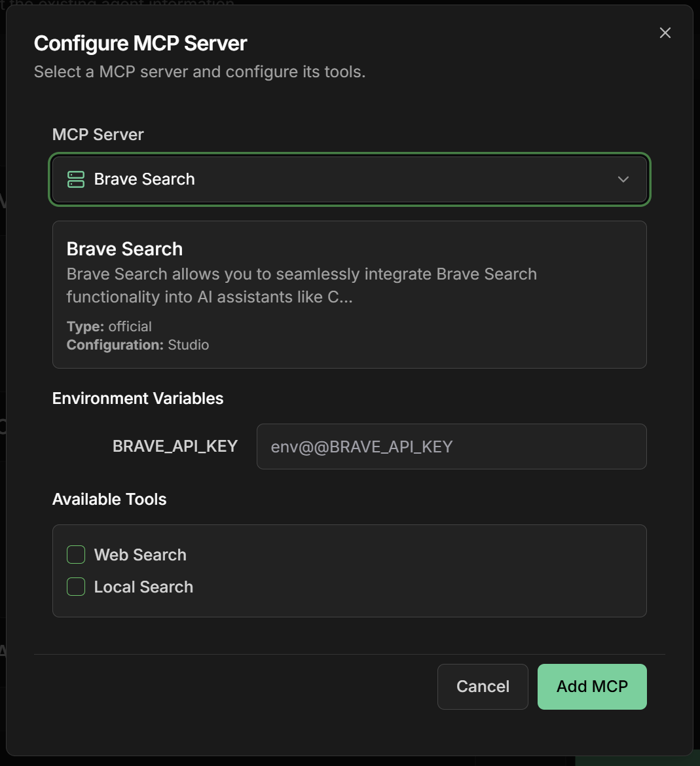Click the Environment Variables heading
Screen dimensions: 700x766
pos(138,398)
